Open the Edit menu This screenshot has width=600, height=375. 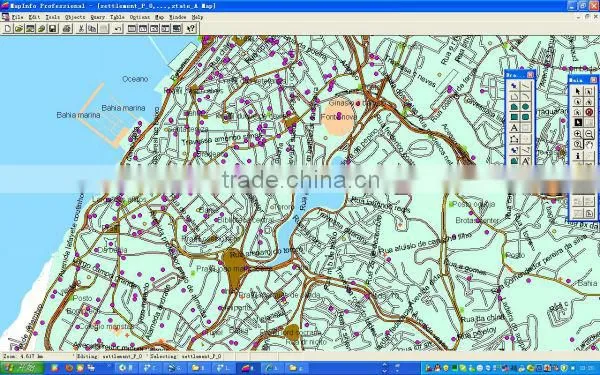(34, 17)
